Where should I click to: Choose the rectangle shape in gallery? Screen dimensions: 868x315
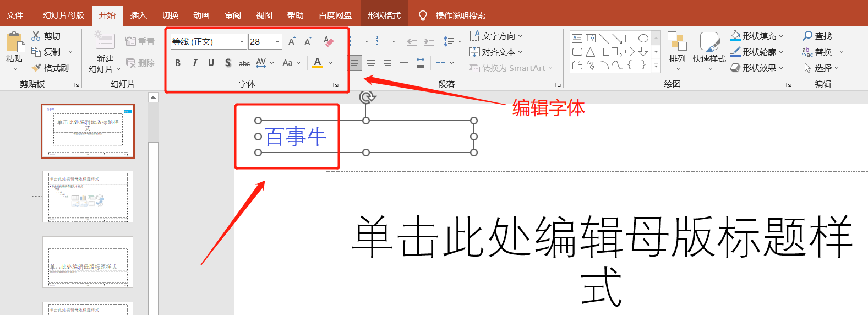click(630, 39)
